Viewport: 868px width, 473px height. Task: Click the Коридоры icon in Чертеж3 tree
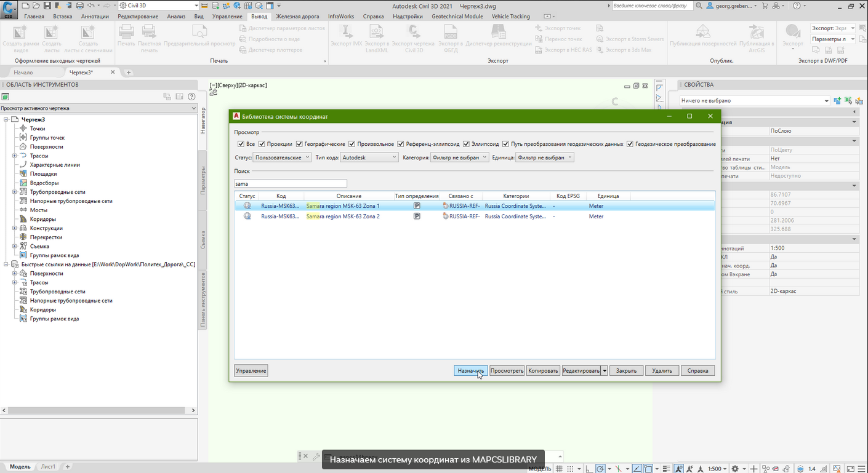[23, 219]
